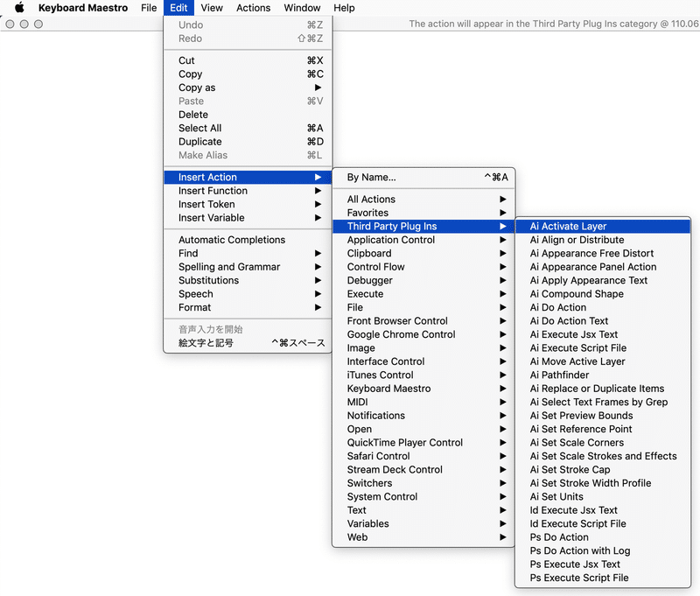The image size is (700, 596).
Task: Expand the Insert Token submenu
Action: (x=248, y=204)
